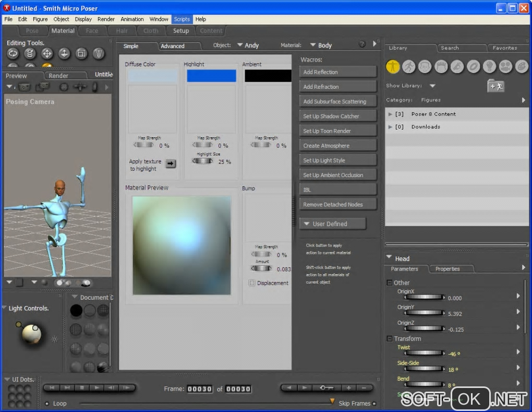Viewport: 532px width, 412px height.
Task: Click the current Frame number field
Action: (x=200, y=389)
